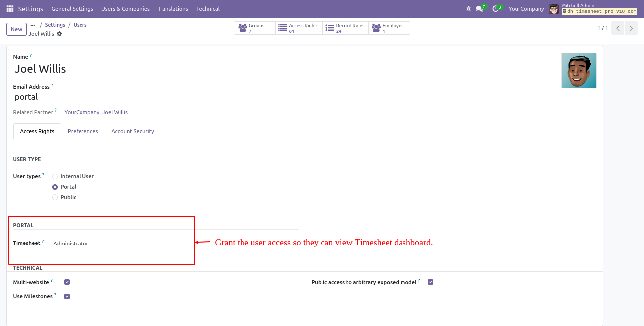This screenshot has height=326, width=644.
Task: Switch to the Preferences tab
Action: (83, 131)
